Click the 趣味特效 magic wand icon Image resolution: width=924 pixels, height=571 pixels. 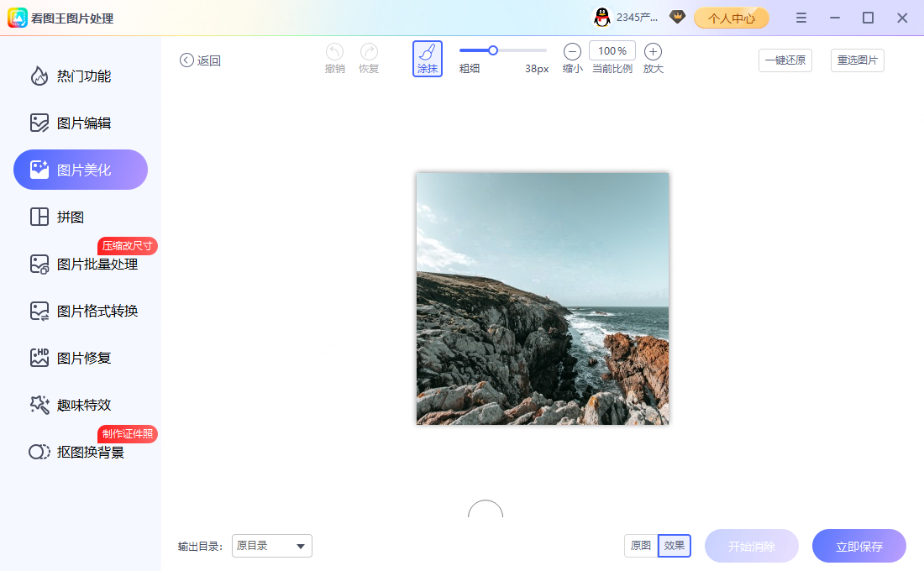click(39, 405)
